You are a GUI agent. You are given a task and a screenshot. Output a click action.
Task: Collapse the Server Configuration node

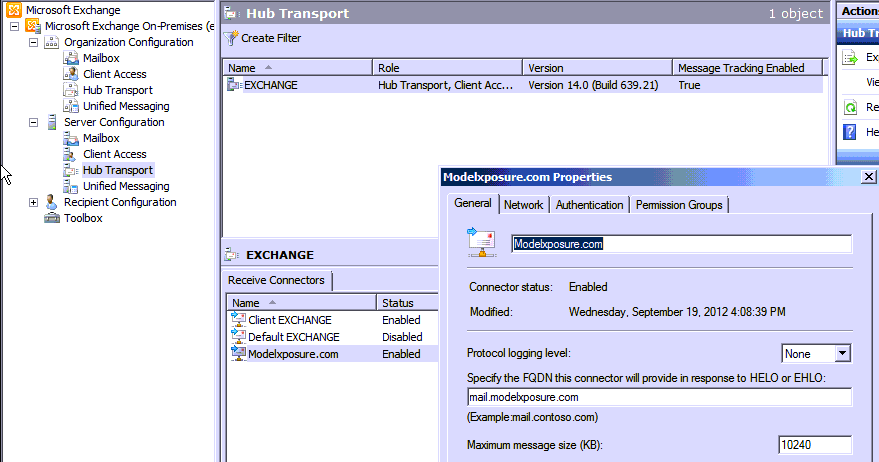point(34,122)
